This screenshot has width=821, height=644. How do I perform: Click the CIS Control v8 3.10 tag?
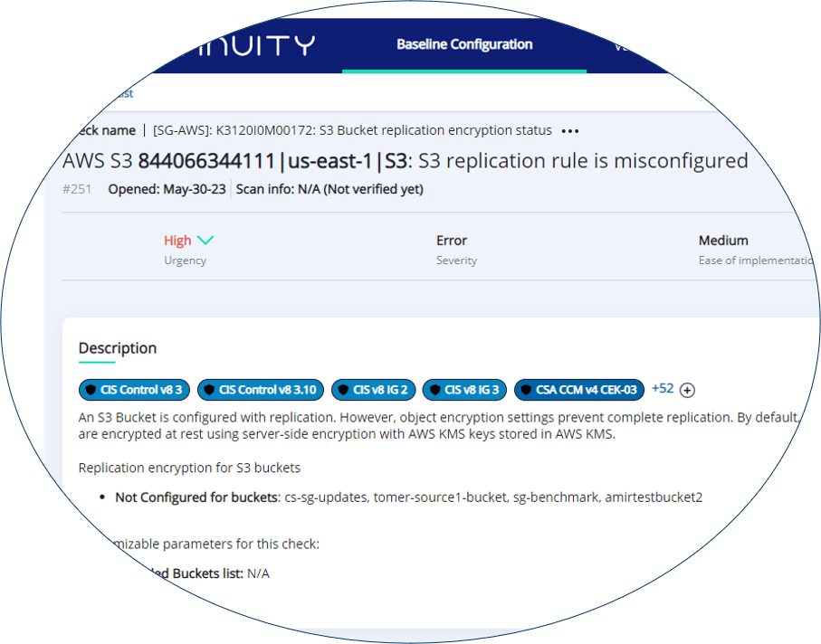click(x=261, y=390)
